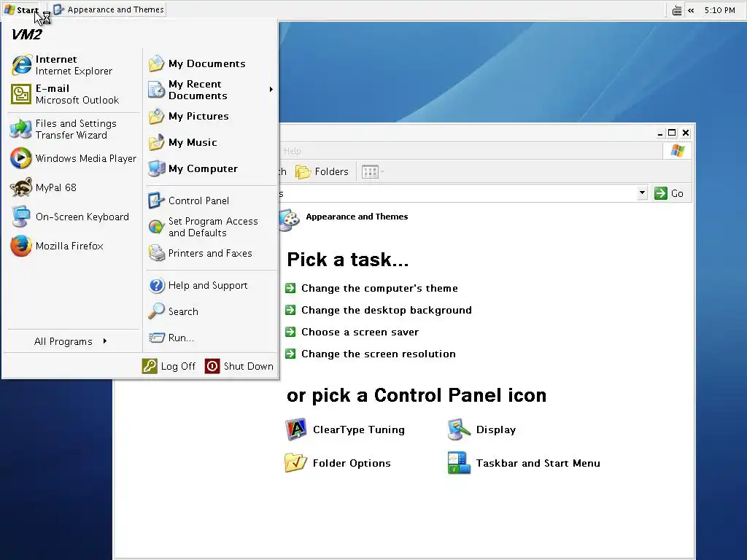The height and width of the screenshot is (560, 747).
Task: Open Search from Start menu
Action: (x=211, y=311)
